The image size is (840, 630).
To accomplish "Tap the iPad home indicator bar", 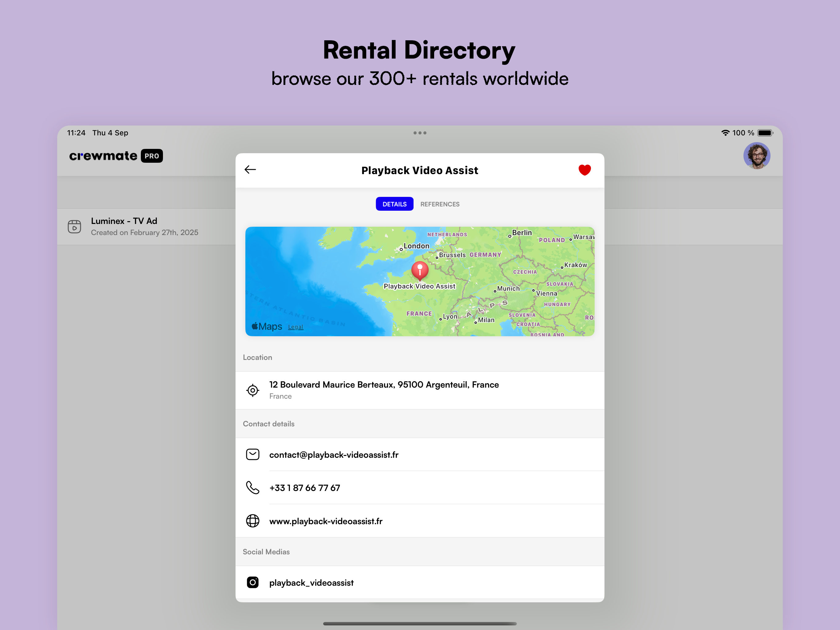I will pos(420,624).
